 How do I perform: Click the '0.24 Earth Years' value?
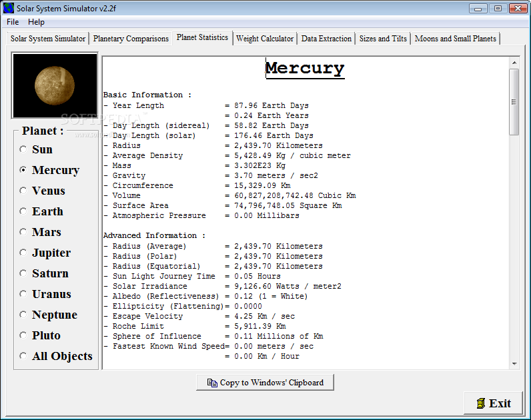[272, 116]
